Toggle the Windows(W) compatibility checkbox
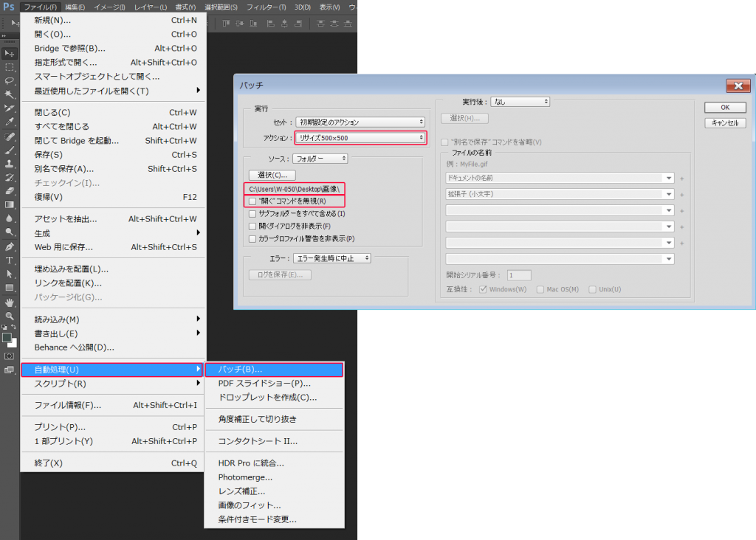 tap(483, 289)
